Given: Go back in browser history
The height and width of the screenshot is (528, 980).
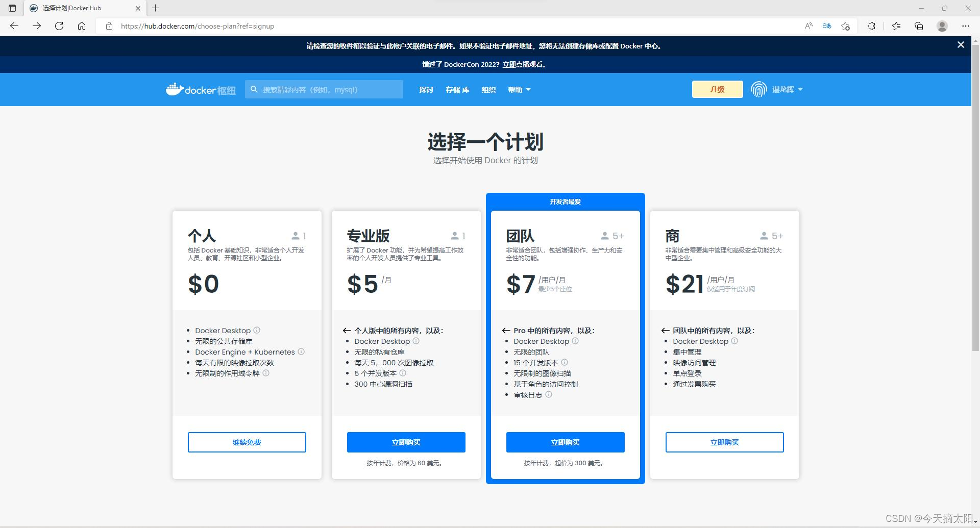Looking at the screenshot, I should (14, 26).
